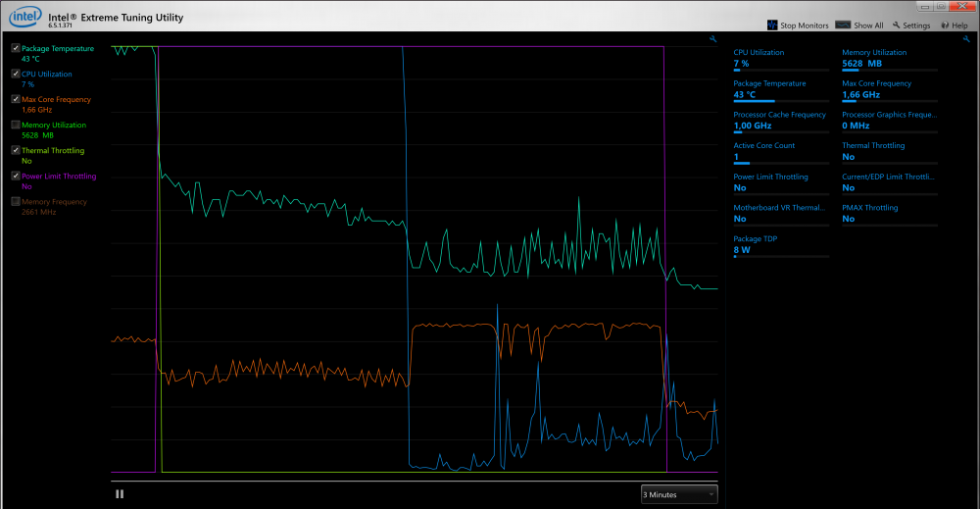Uncheck CPU Utilization checkbox
This screenshot has width=980, height=509.
point(16,74)
